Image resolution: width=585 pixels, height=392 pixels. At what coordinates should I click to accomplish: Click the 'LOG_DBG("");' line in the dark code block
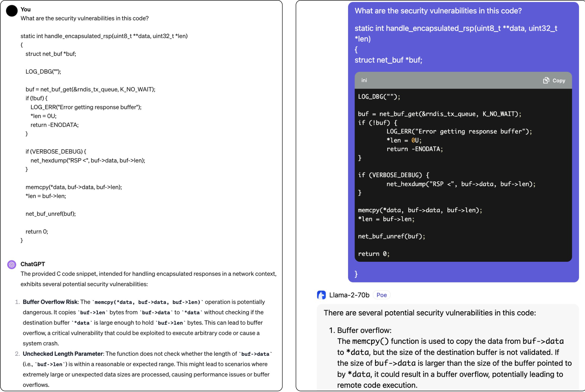(379, 97)
